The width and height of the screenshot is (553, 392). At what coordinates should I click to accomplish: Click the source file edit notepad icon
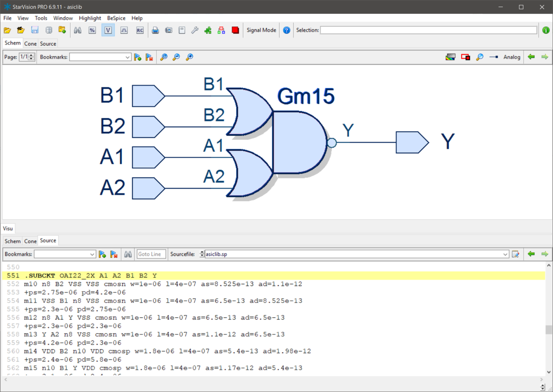[x=515, y=254]
